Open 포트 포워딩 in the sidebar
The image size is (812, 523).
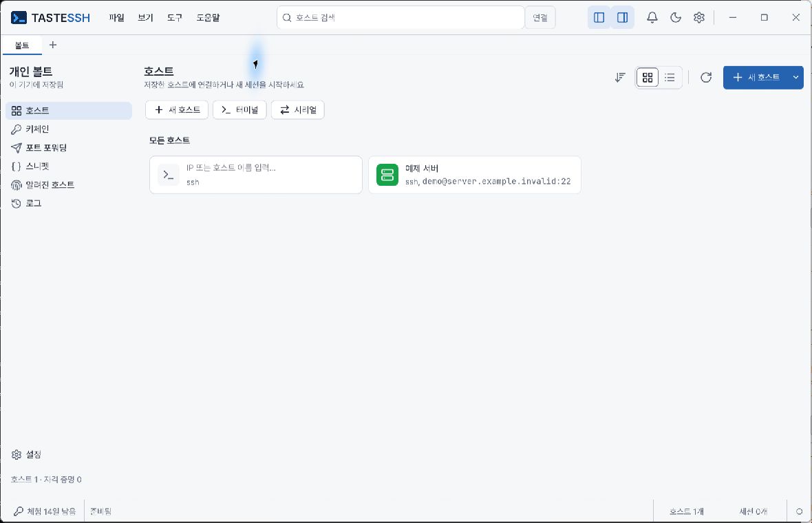[x=69, y=148]
